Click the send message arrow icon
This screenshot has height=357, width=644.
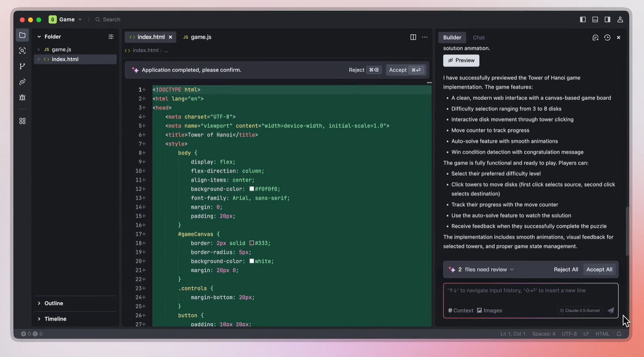tap(611, 310)
